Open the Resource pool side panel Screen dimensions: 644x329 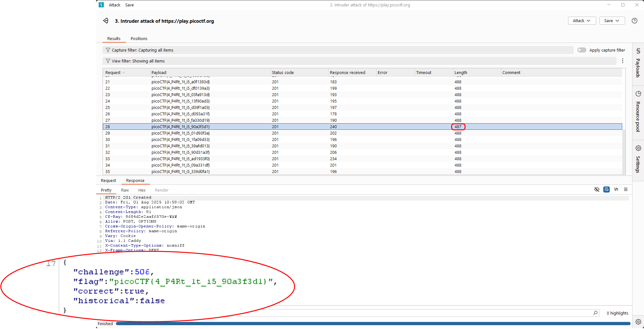(638, 111)
